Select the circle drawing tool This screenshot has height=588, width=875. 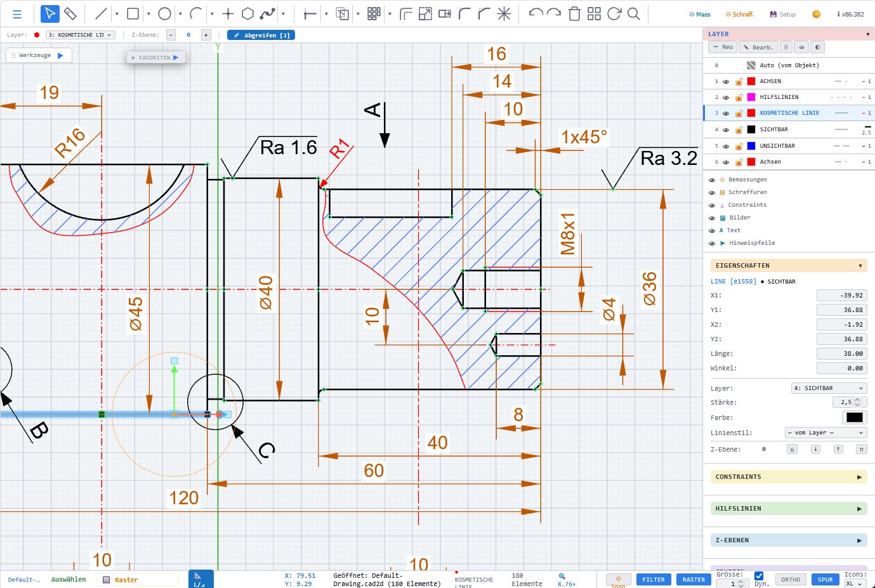point(164,14)
